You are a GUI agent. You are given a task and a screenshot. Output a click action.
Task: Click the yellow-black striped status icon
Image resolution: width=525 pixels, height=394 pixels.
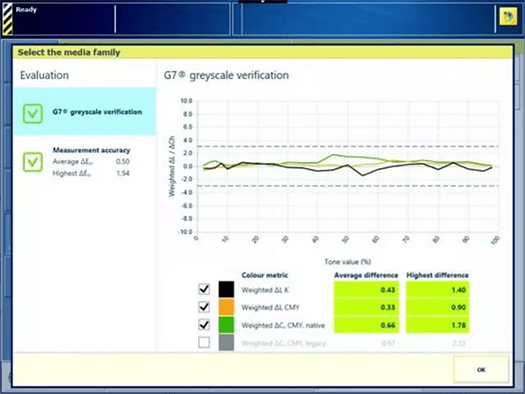coord(7,18)
